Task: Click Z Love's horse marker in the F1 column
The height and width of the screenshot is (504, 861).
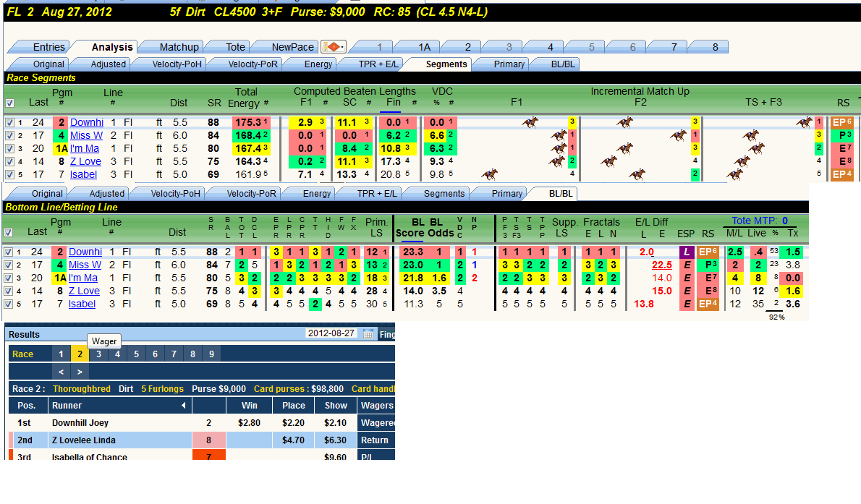Action: [x=556, y=161]
